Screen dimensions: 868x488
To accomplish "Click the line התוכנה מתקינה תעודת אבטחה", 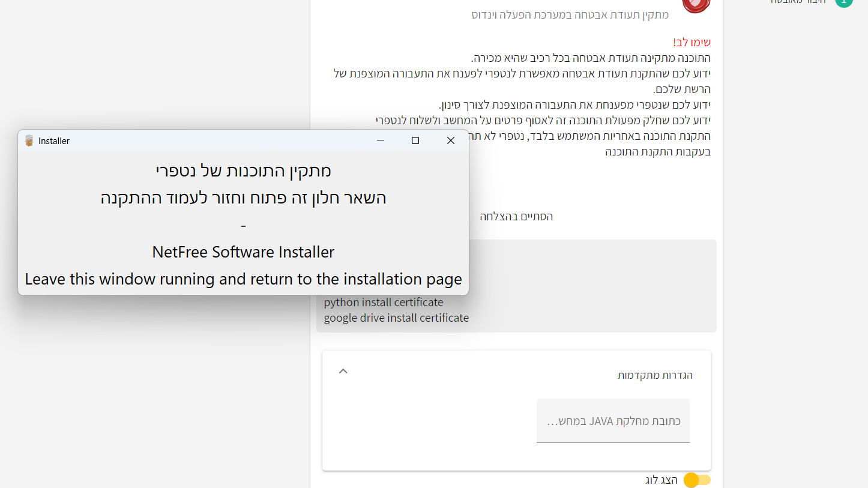I will point(591,58).
